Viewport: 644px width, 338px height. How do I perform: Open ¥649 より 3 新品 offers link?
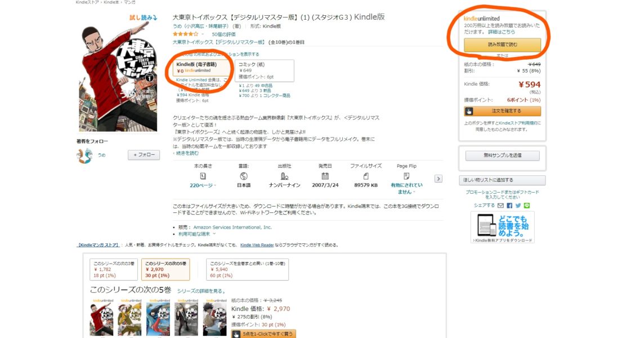click(x=254, y=91)
